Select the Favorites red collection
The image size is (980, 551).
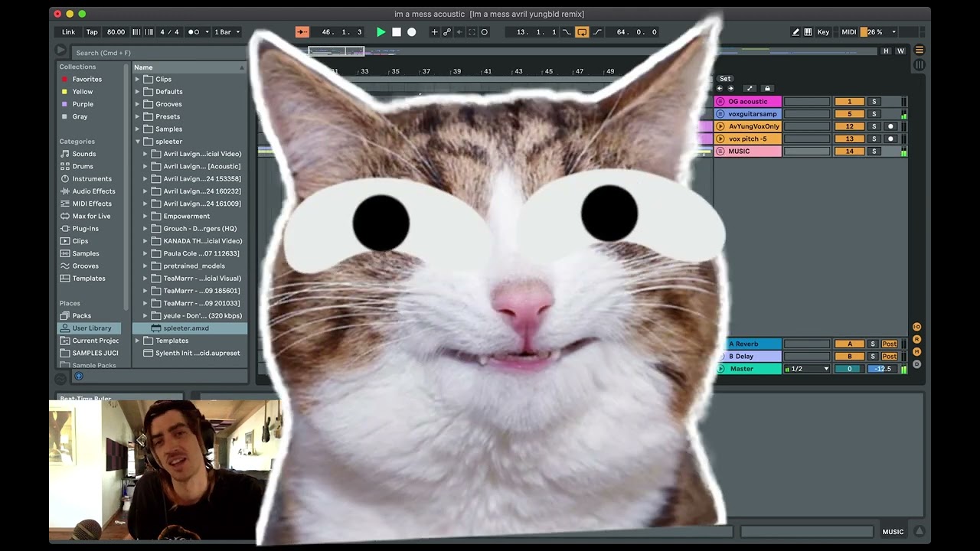tap(87, 80)
